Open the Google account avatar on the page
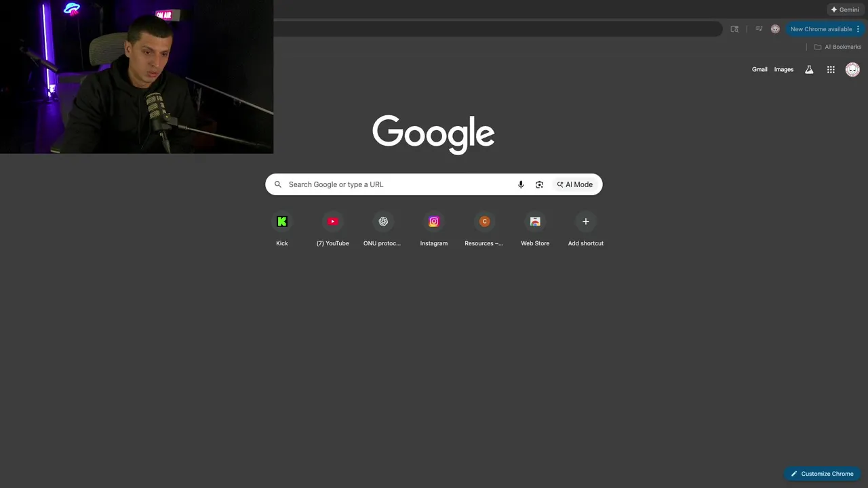 pyautogui.click(x=852, y=69)
